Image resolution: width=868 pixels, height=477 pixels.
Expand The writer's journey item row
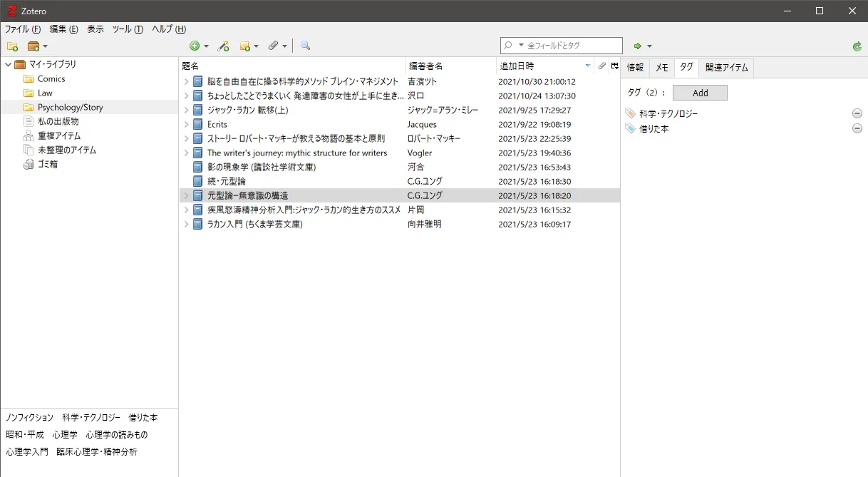click(x=186, y=153)
